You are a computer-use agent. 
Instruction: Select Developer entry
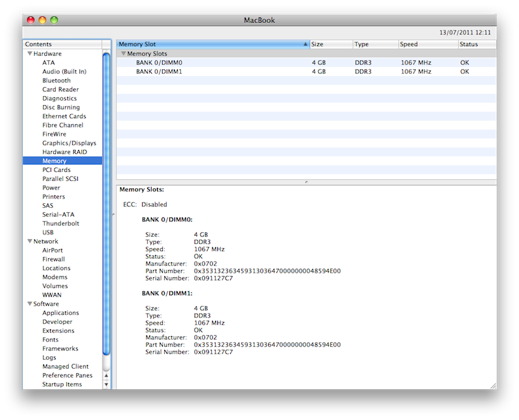coord(57,322)
